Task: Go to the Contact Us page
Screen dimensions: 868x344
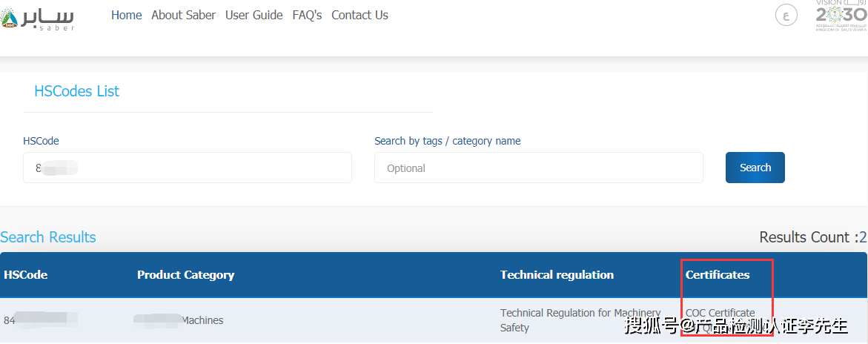Action: (360, 15)
